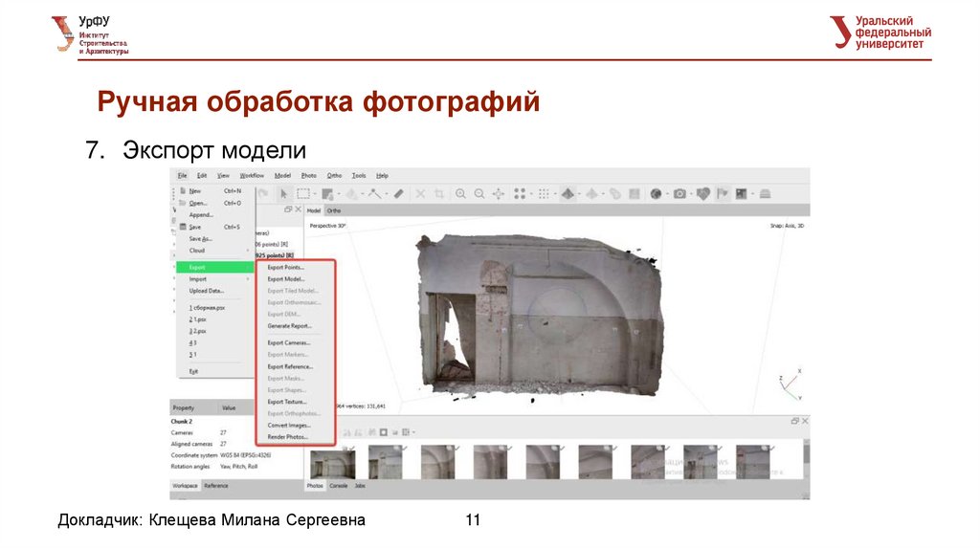Open the Console tab
980x549 pixels.
coord(339,486)
